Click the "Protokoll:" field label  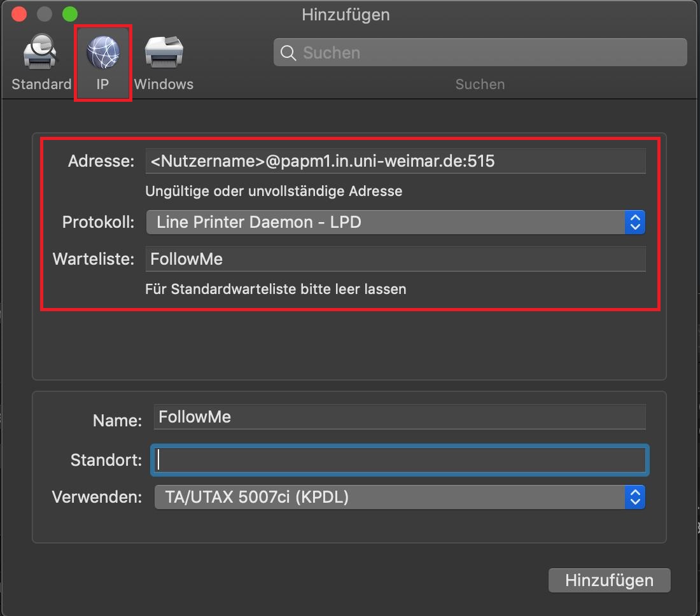(x=99, y=222)
